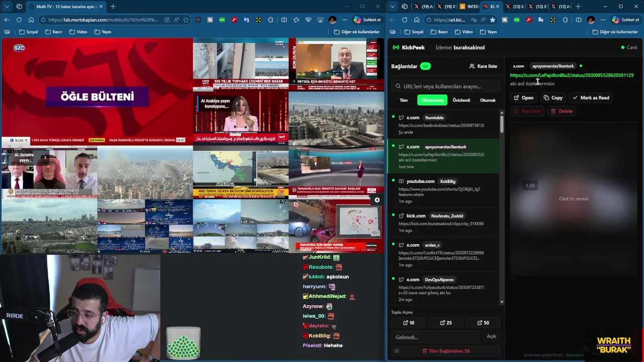This screenshot has height=362, width=644.
Task: Open the Yayın bookmarks folder in left browser
Action: pos(103,32)
